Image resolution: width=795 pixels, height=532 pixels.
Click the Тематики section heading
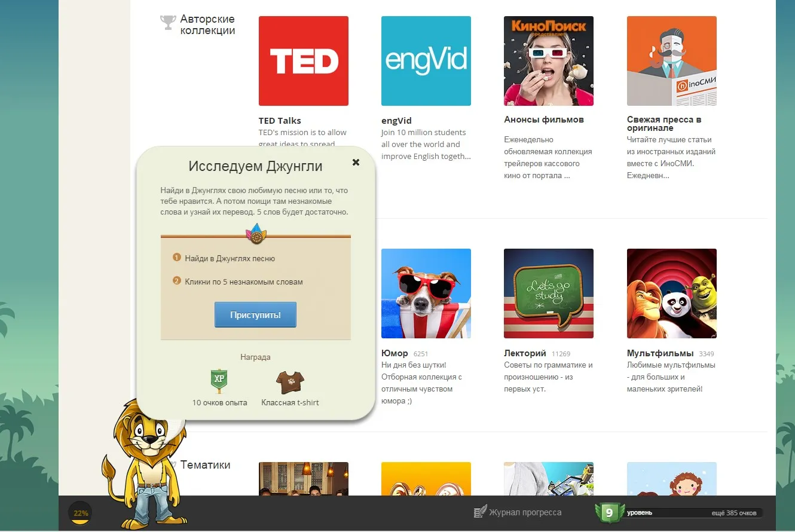pyautogui.click(x=205, y=465)
